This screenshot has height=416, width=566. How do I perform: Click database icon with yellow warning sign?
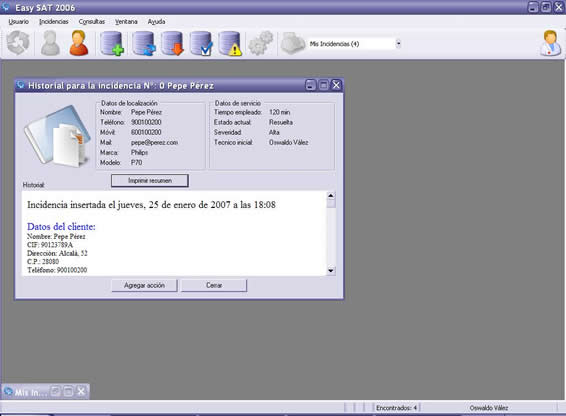click(x=230, y=43)
